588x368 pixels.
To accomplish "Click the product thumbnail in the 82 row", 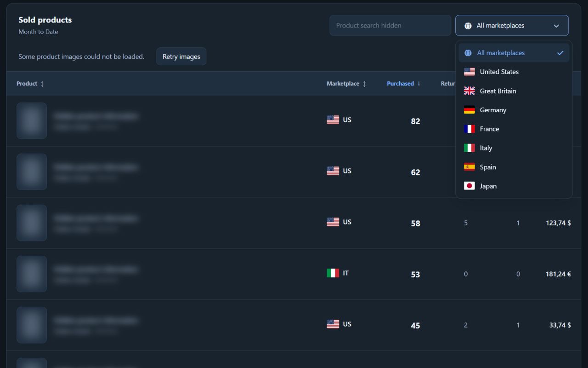I will point(32,121).
